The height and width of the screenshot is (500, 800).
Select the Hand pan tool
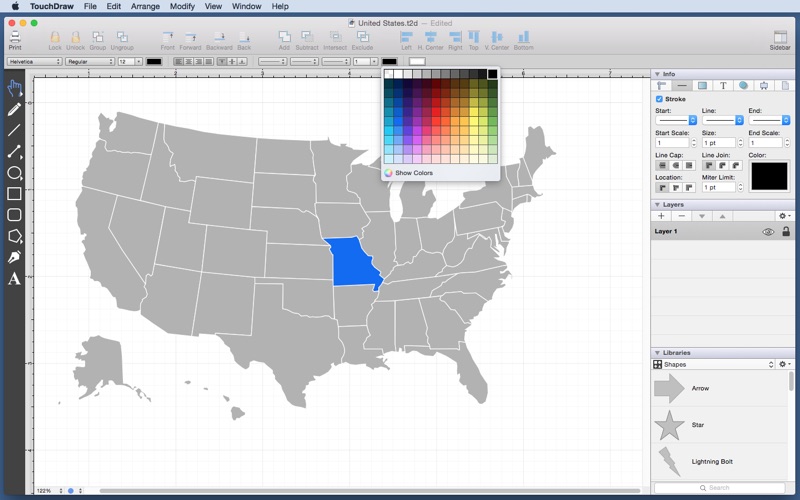tap(14, 88)
